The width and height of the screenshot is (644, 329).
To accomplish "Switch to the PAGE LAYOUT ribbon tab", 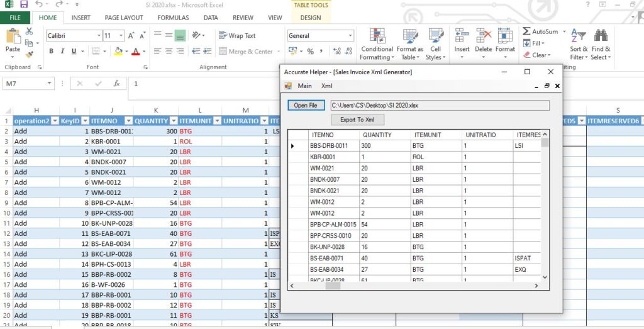I will [x=124, y=18].
